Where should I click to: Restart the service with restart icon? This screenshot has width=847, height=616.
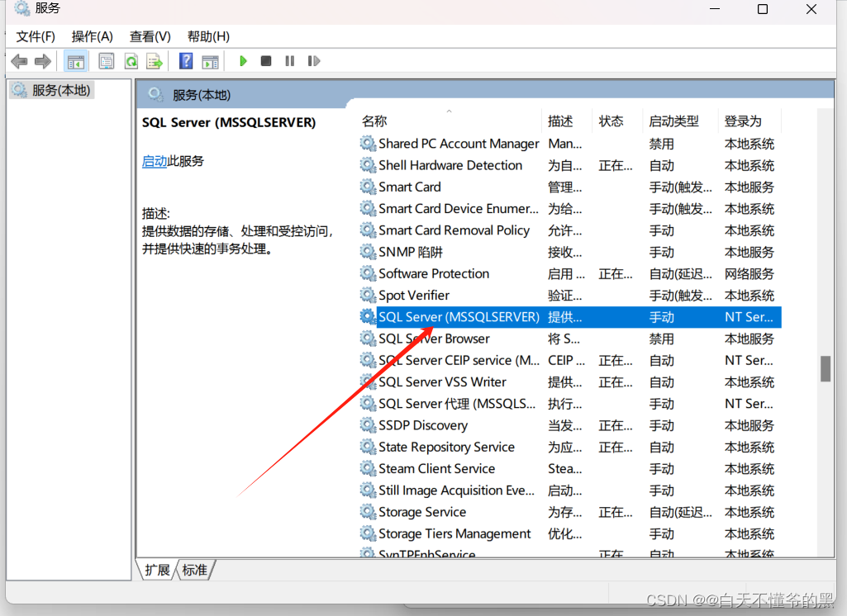[x=314, y=61]
